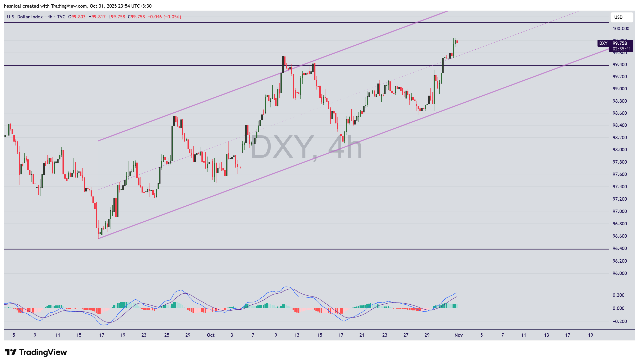639x364 pixels.
Task: Click the TradingView logo icon
Action: (11, 352)
